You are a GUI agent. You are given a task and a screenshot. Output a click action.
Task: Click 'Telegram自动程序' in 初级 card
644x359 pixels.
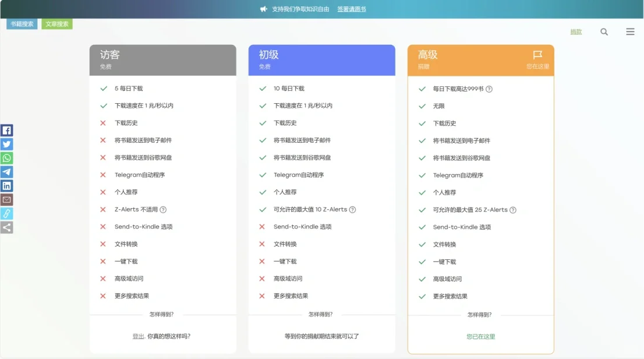pyautogui.click(x=299, y=175)
